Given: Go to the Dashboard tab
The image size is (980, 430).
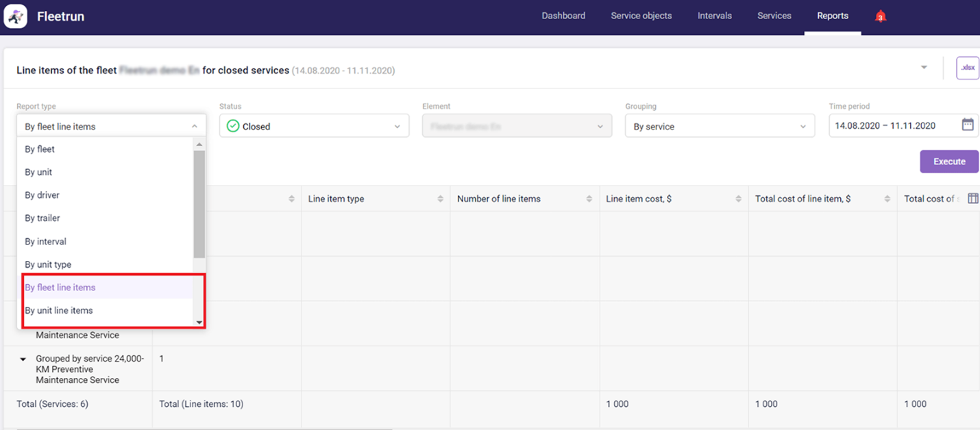Looking at the screenshot, I should point(563,16).
